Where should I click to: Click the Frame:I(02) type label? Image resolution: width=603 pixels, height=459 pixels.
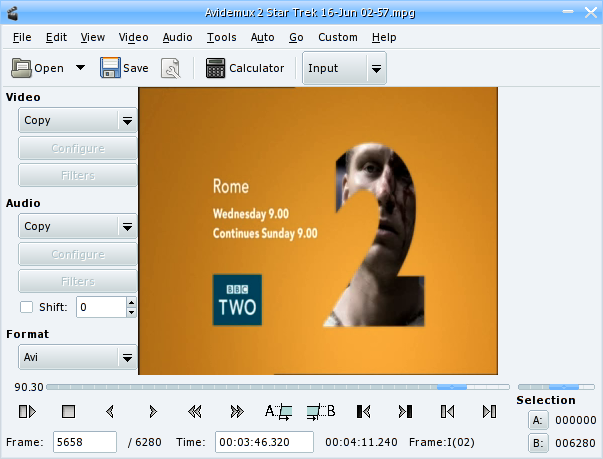click(441, 442)
